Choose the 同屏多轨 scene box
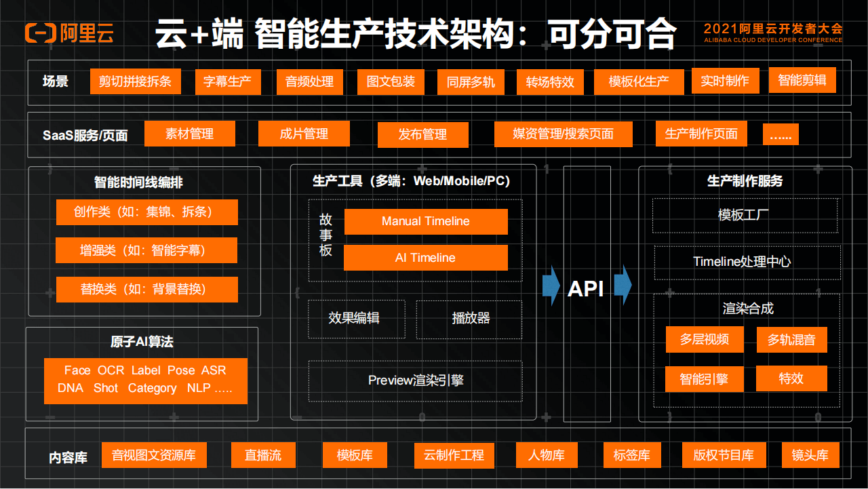 tap(471, 82)
